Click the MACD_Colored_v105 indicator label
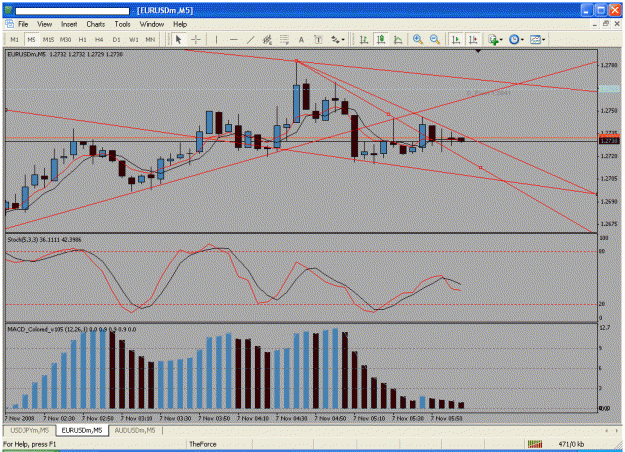 [72, 329]
